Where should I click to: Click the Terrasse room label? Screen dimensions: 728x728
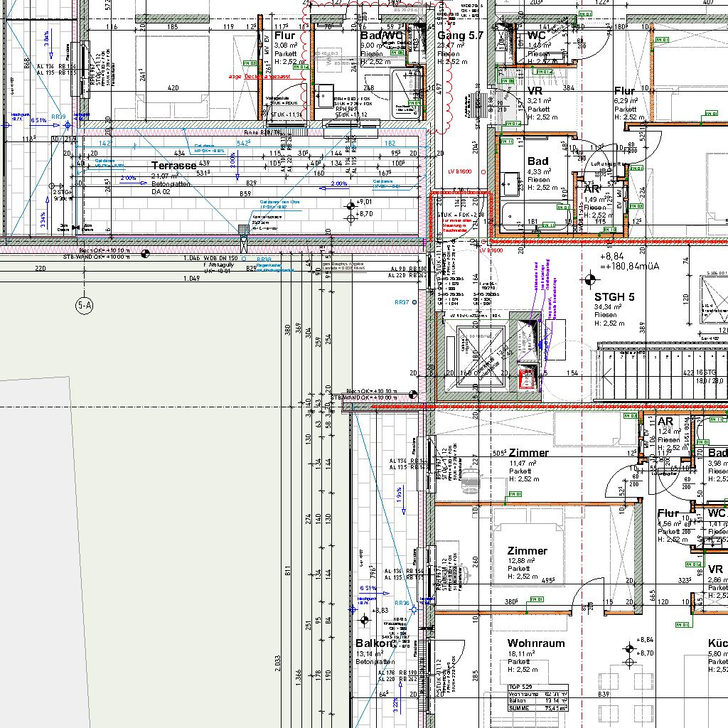point(173,165)
